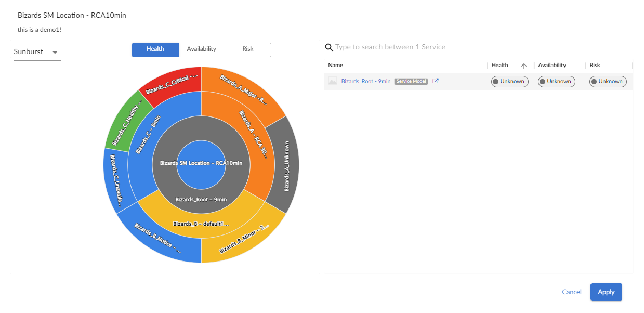Click the Name column header
The height and width of the screenshot is (313, 644).
tap(336, 66)
